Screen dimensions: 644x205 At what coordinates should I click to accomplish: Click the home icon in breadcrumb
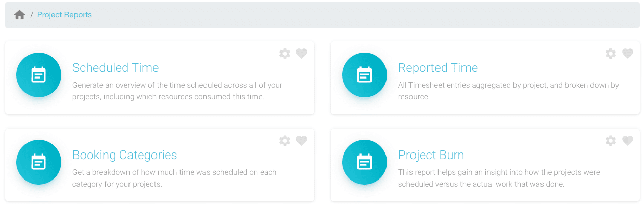(20, 15)
